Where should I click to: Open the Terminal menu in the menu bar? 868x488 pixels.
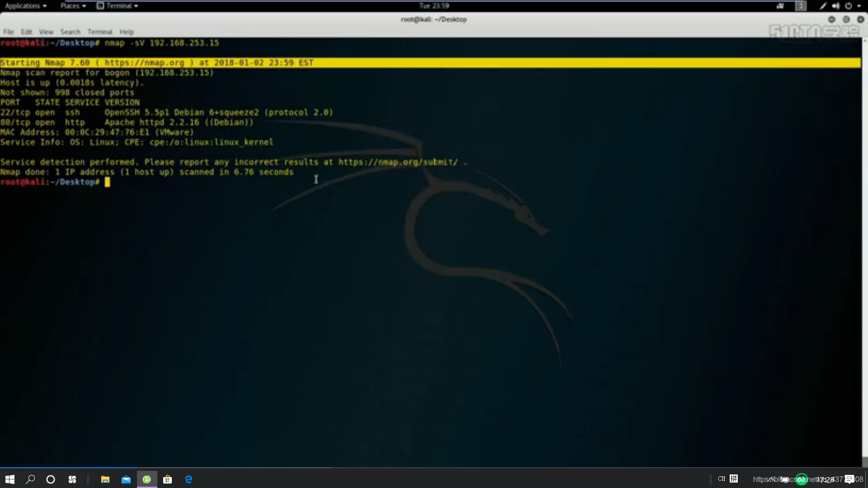pos(100,32)
